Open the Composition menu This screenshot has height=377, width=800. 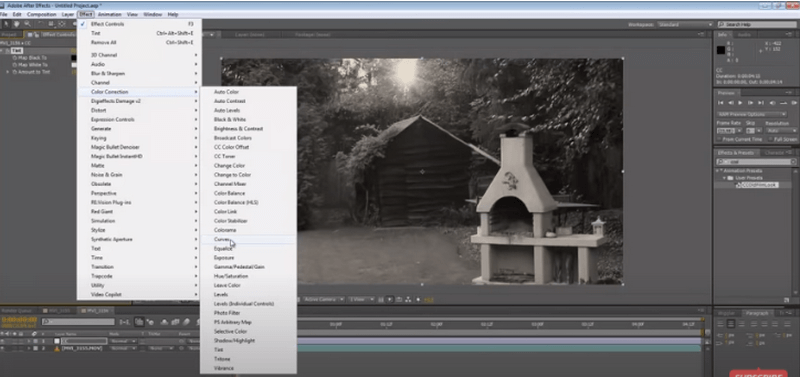[x=41, y=14]
